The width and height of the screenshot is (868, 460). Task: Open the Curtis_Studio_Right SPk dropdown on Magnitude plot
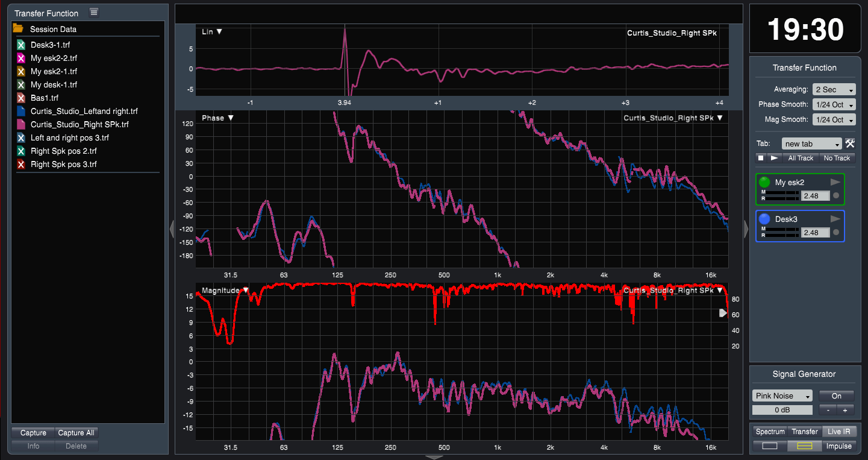pyautogui.click(x=673, y=291)
